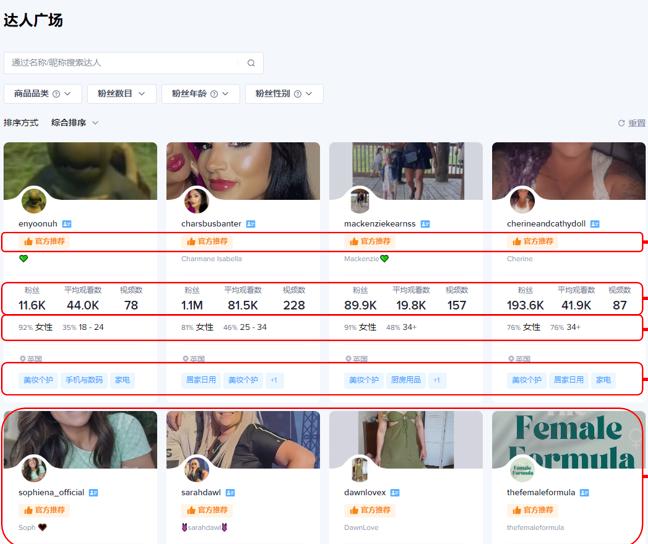
Task: Open the thefemaleformula creator name link
Action: click(x=541, y=492)
